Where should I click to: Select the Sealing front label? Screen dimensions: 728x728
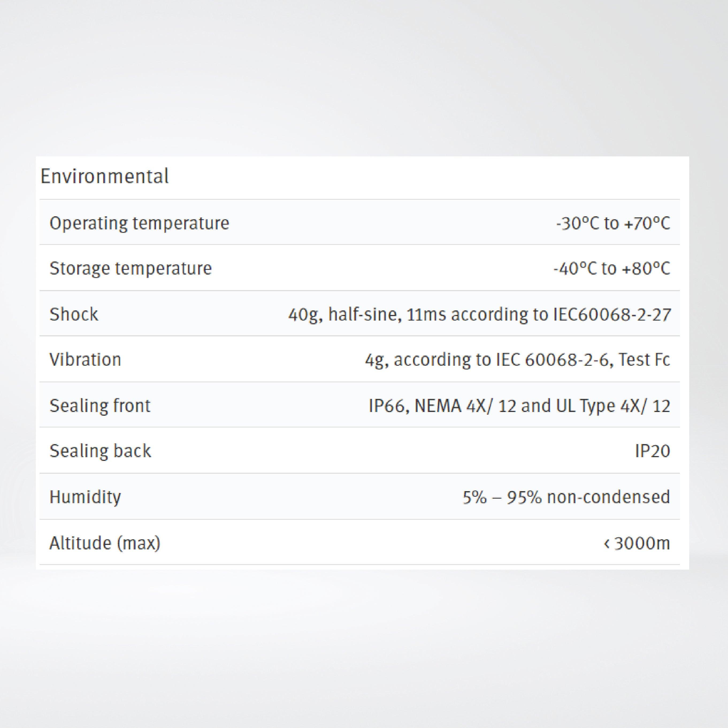point(100,406)
